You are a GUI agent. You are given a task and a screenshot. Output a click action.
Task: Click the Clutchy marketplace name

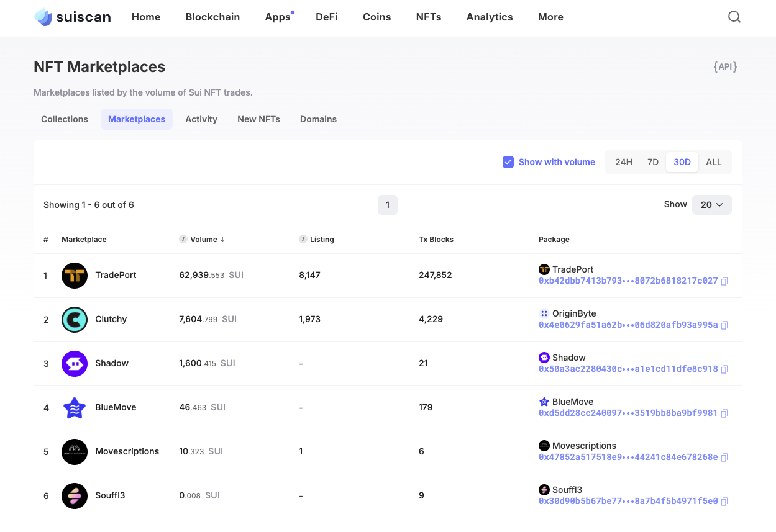(111, 319)
